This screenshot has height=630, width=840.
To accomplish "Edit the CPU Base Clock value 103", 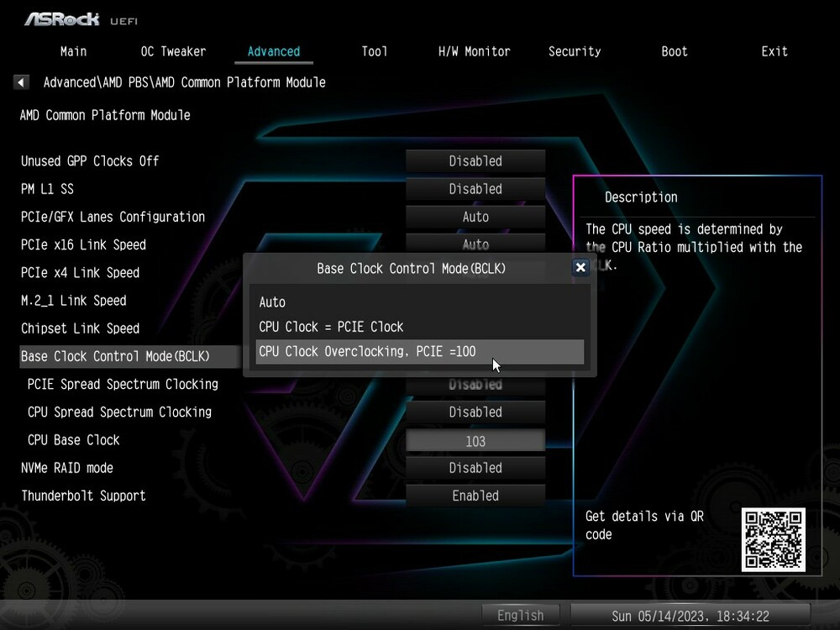I will coord(475,441).
